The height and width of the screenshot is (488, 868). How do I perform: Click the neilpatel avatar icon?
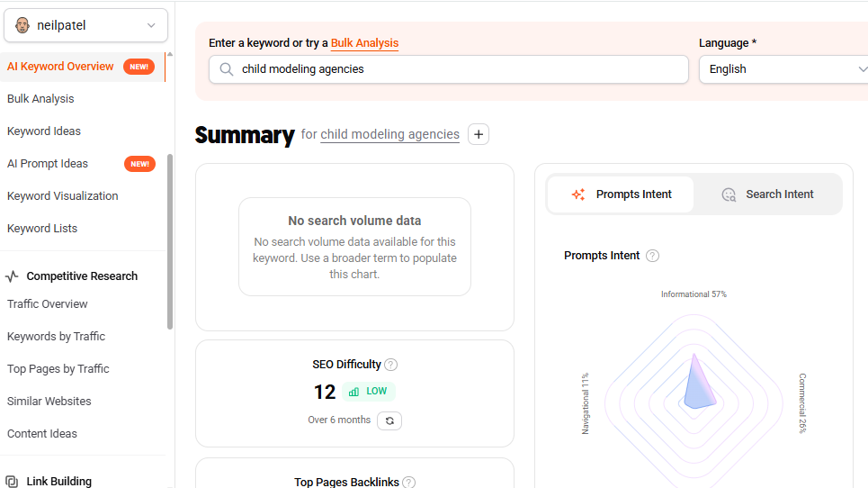click(22, 25)
